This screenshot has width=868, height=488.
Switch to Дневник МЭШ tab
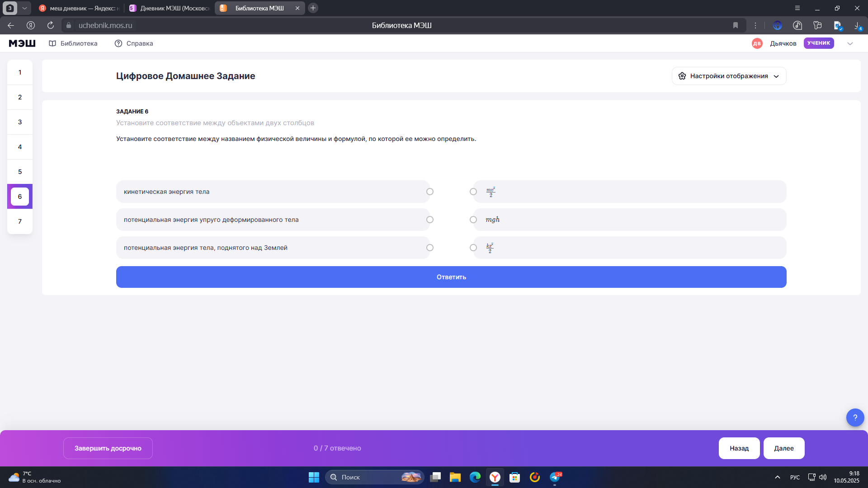pos(170,8)
